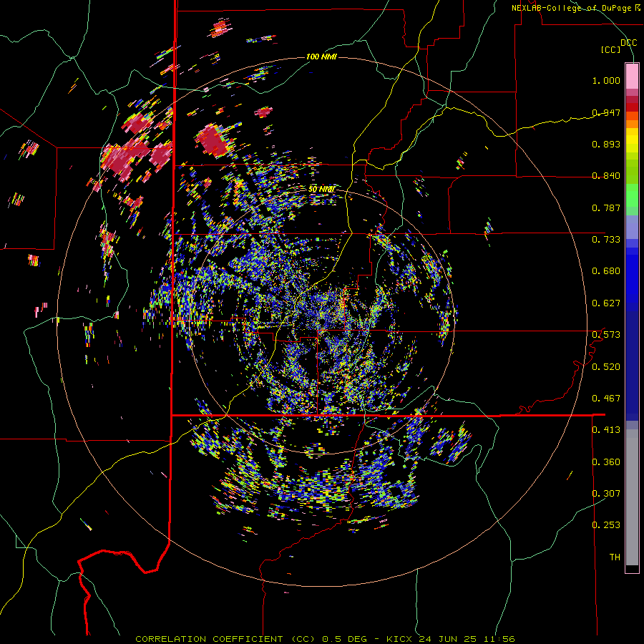Viewport: 644px width, 644px height.
Task: Click the 0.893 scale value
Action: [x=606, y=144]
